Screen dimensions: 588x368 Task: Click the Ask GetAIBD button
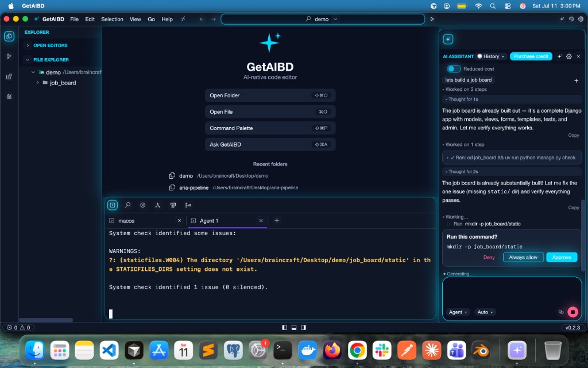click(270, 144)
